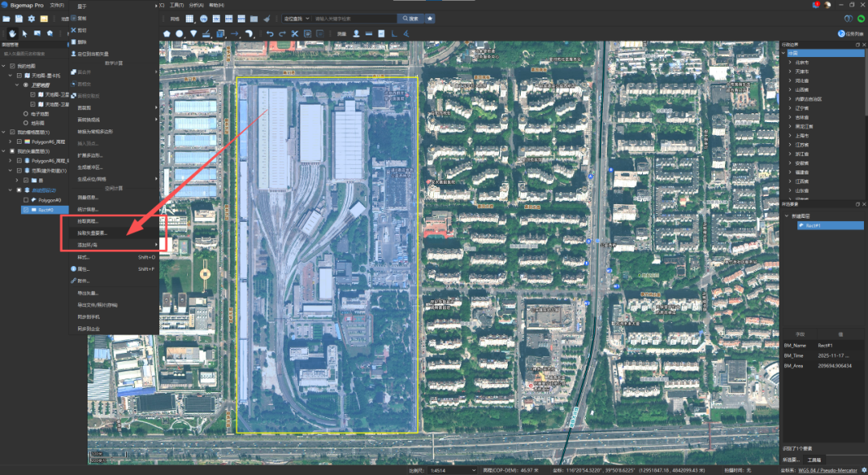Open the notification icon with red badge
The width and height of the screenshot is (868, 475).
(816, 5)
